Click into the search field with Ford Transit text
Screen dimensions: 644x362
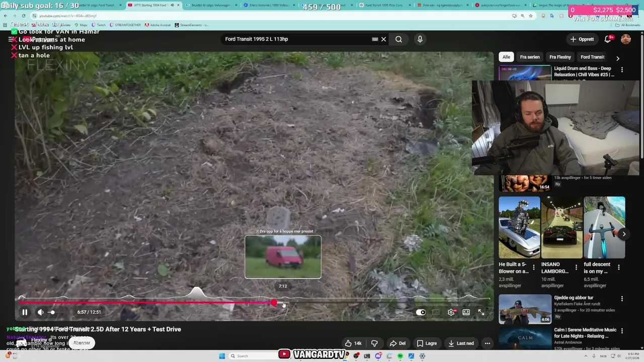click(297, 39)
